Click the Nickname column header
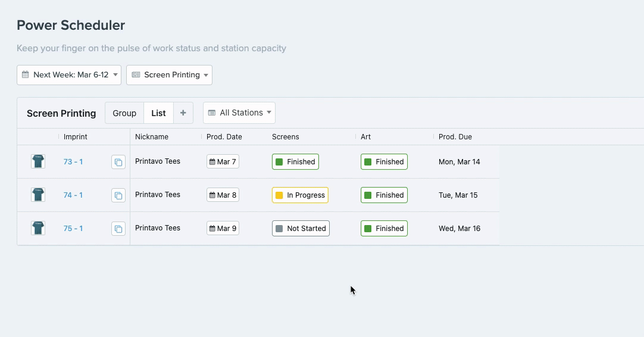The width and height of the screenshot is (644, 337). (152, 137)
